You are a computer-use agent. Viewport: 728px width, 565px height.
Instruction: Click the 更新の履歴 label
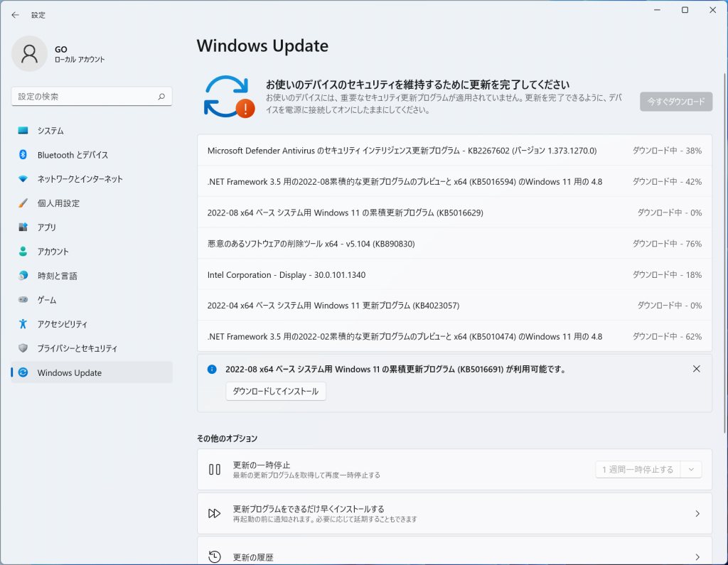253,557
